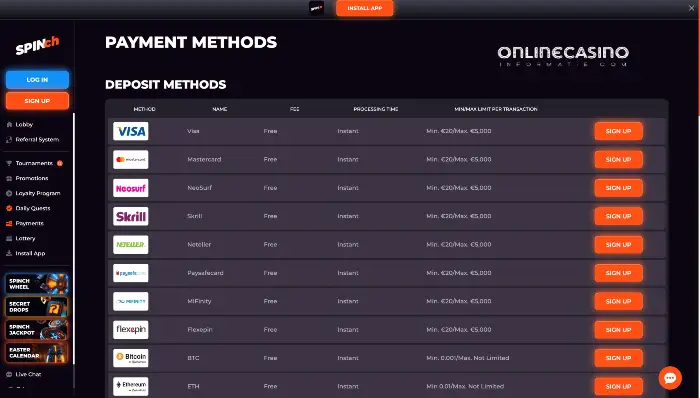
Task: Click the Tournaments notification badge
Action: pos(60,163)
